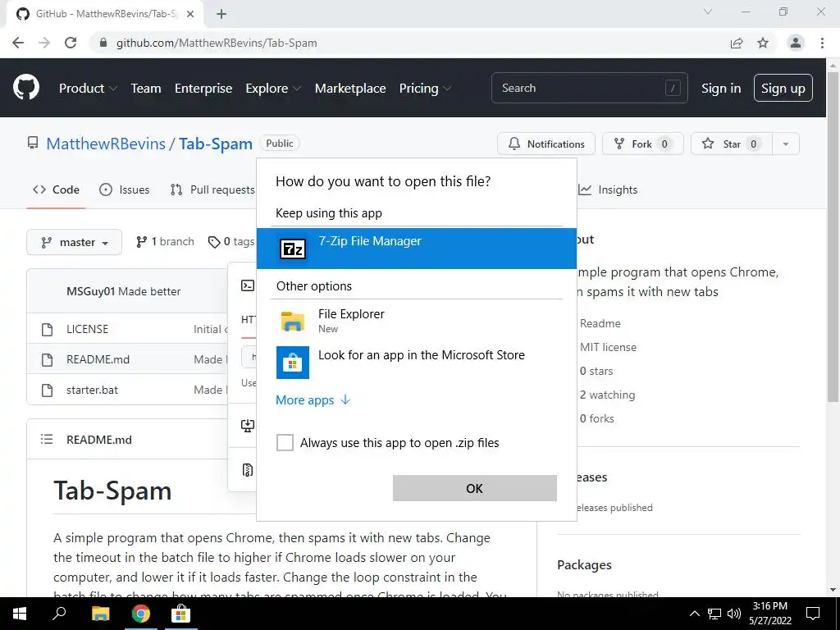Viewport: 840px width, 630px height.
Task: Click the Chrome share page icon
Action: 737,43
